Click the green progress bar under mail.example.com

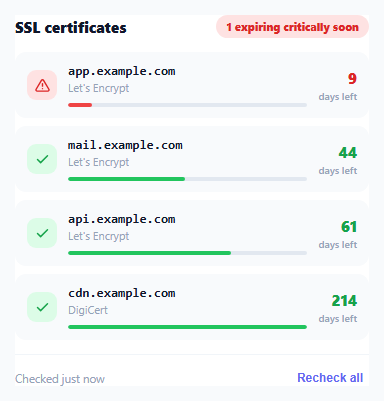point(127,179)
